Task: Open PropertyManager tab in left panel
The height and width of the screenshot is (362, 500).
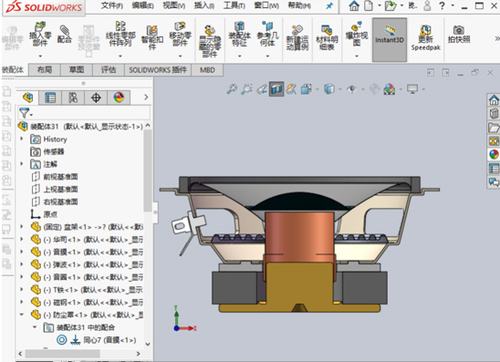Action: coord(50,98)
